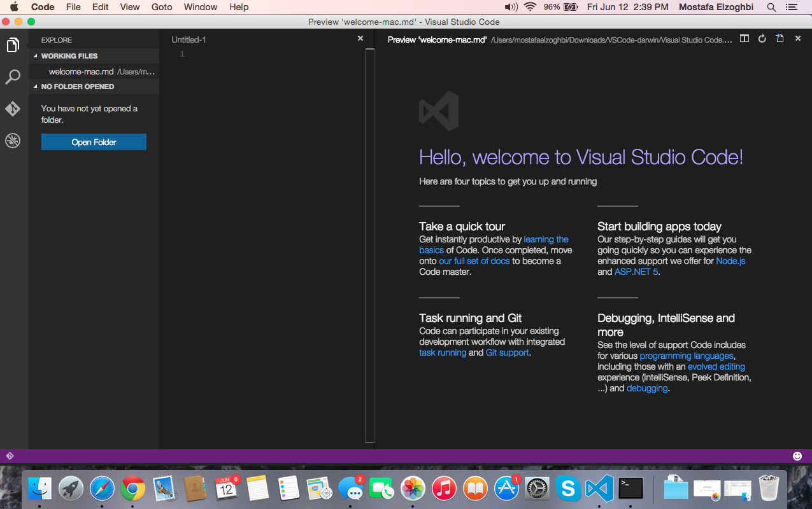The height and width of the screenshot is (509, 812).
Task: Click the Wi-Fi icon in menu bar
Action: [x=530, y=7]
